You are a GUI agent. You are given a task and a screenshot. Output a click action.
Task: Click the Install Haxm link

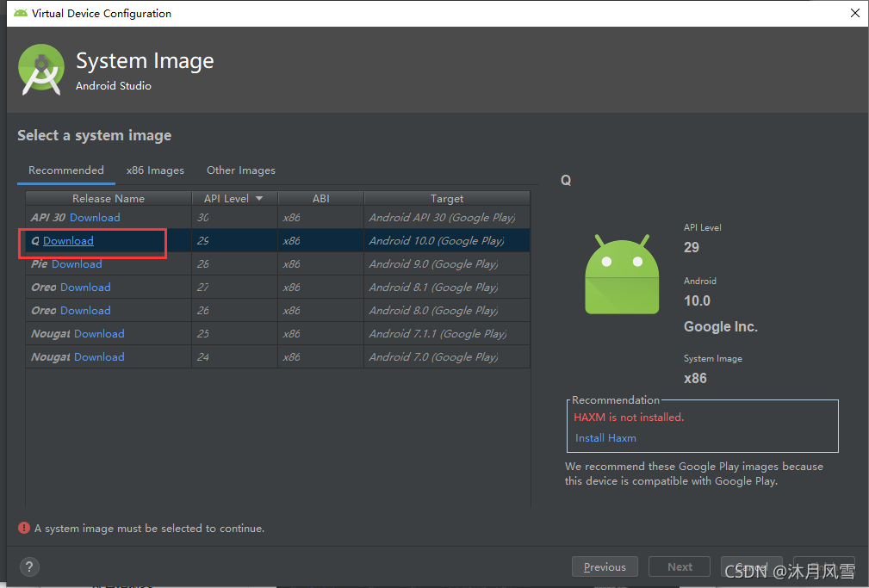pyautogui.click(x=605, y=438)
